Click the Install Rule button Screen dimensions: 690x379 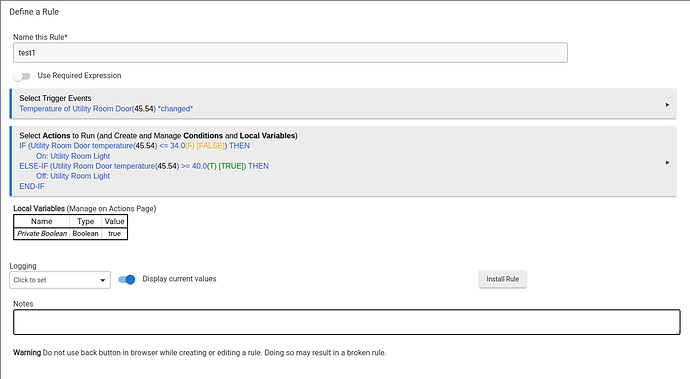coord(503,279)
